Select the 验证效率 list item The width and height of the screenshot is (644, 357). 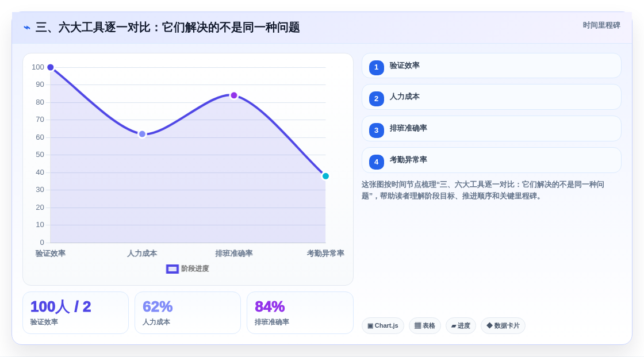point(491,66)
